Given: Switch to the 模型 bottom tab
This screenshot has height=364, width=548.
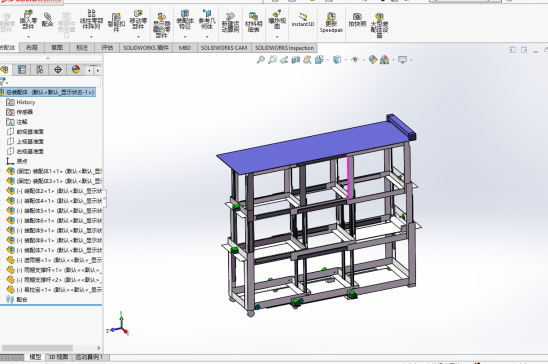Looking at the screenshot, I should [x=35, y=357].
